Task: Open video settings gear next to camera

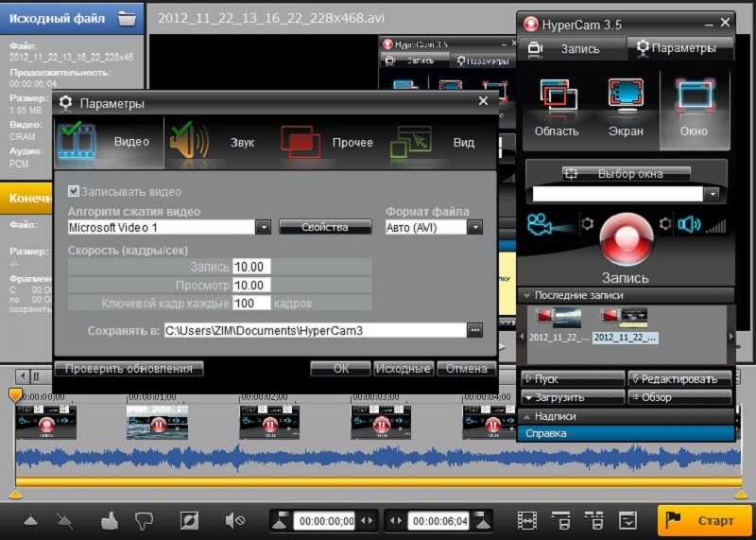Action: tap(587, 224)
